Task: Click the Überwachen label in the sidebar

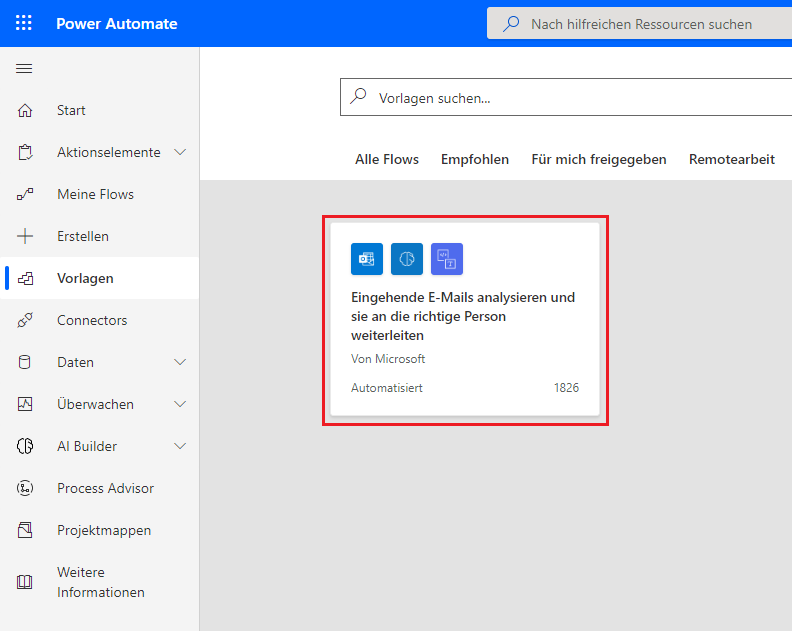Action: click(95, 404)
